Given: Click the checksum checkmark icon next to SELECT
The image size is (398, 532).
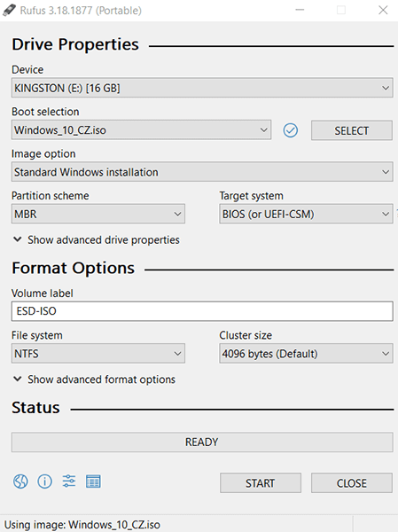Looking at the screenshot, I should click(291, 130).
